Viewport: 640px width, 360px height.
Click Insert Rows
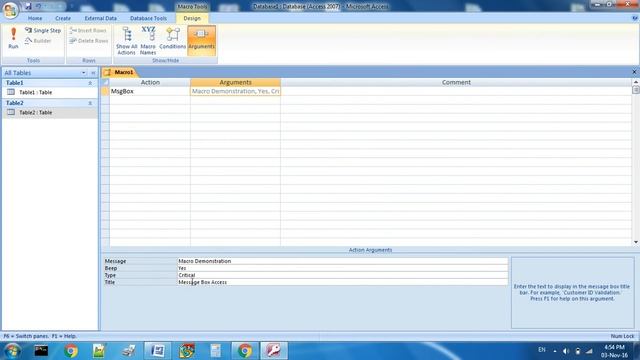point(88,31)
